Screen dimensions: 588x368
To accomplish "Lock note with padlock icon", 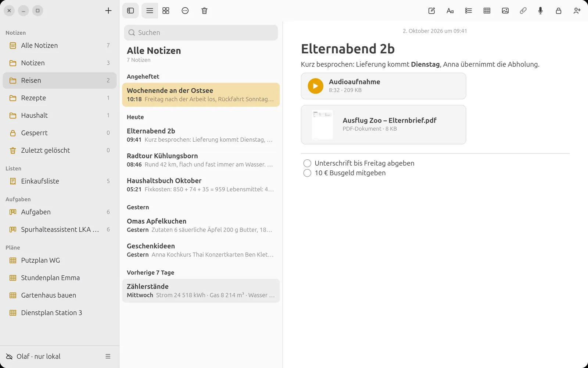I will pos(559,11).
